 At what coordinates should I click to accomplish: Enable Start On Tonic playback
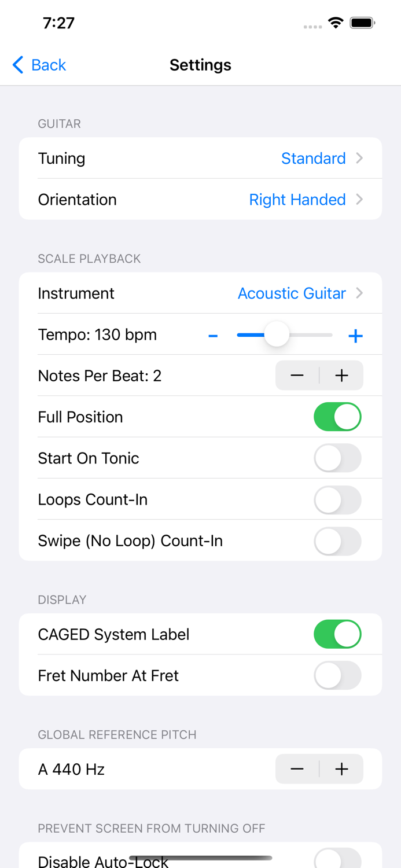coord(337,458)
